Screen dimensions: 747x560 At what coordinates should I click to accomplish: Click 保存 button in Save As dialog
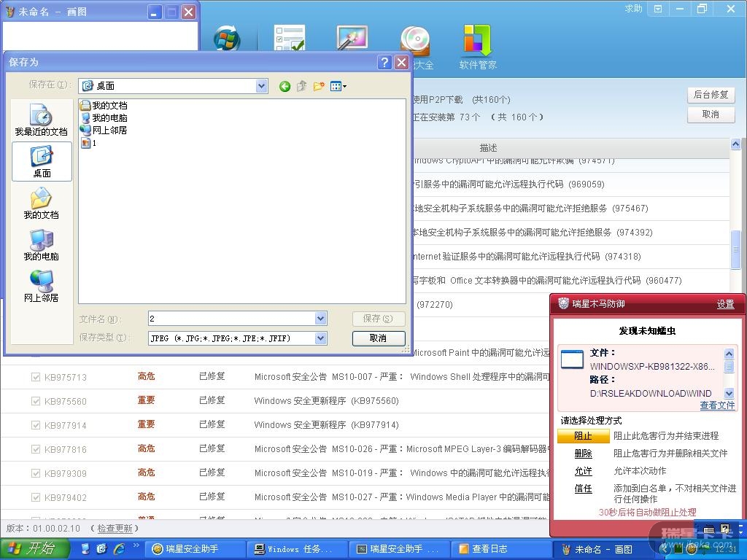tap(379, 319)
